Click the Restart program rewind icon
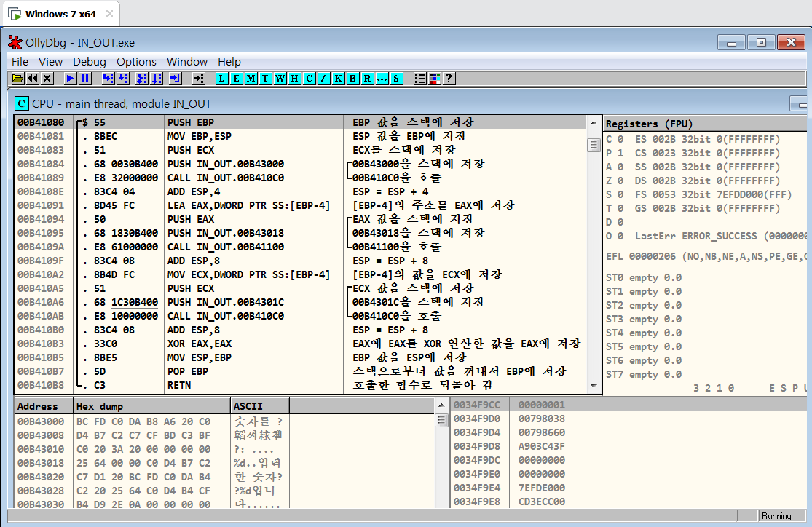812x527 pixels. click(x=33, y=78)
